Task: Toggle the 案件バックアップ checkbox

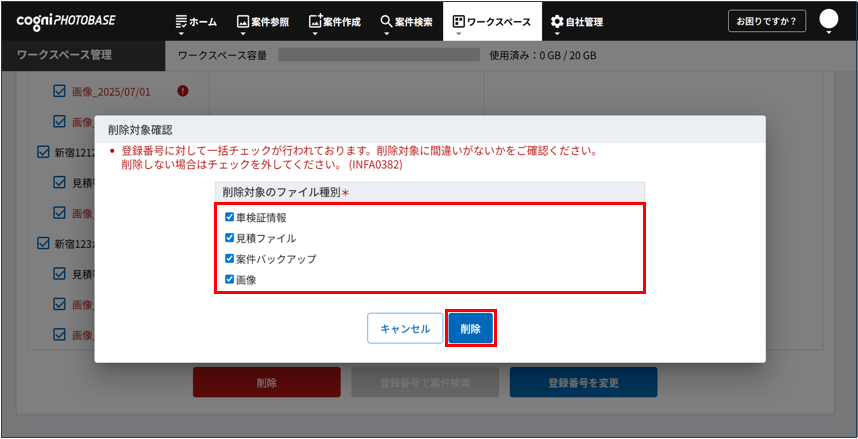Action: coord(230,259)
